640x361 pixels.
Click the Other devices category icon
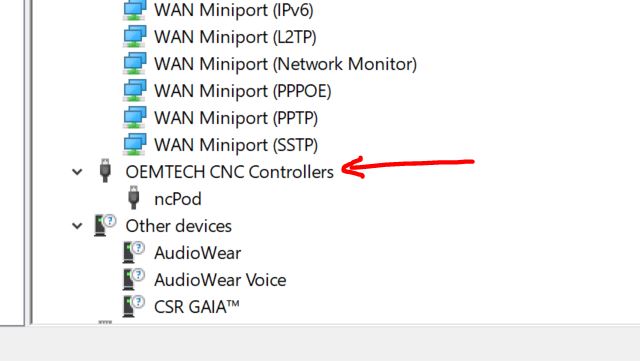click(x=105, y=225)
